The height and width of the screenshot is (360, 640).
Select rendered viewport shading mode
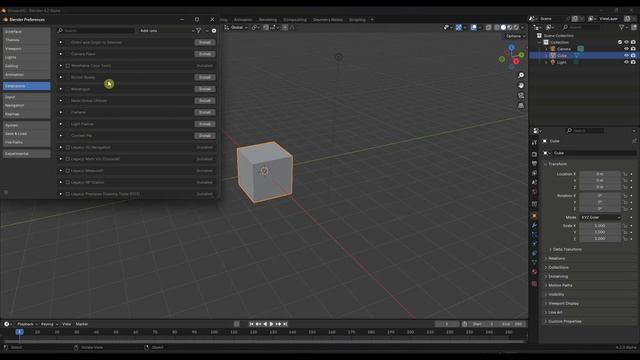516,27
